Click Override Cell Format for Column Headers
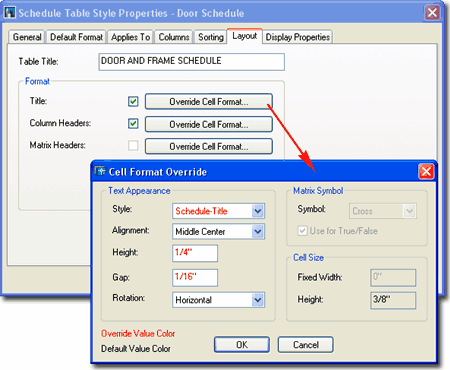This screenshot has width=450, height=370. click(209, 124)
